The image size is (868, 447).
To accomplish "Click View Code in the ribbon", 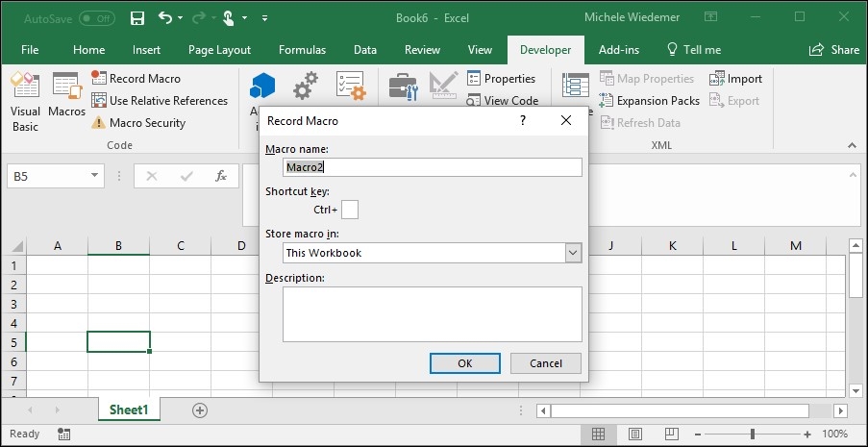I will pyautogui.click(x=502, y=101).
